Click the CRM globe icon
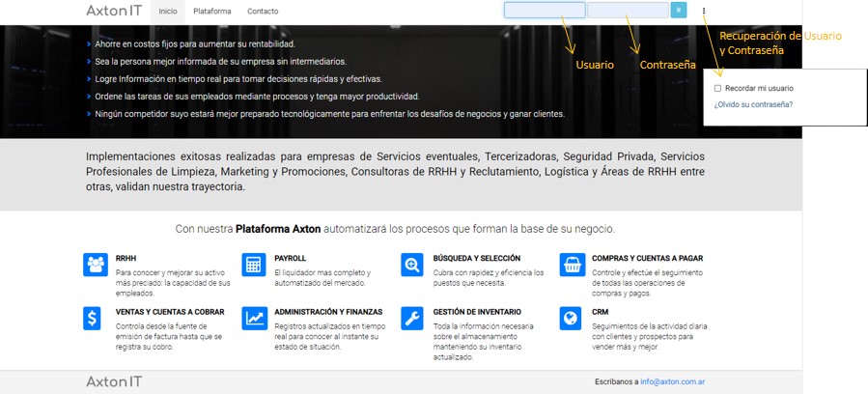The height and width of the screenshot is (394, 868). pos(572,318)
